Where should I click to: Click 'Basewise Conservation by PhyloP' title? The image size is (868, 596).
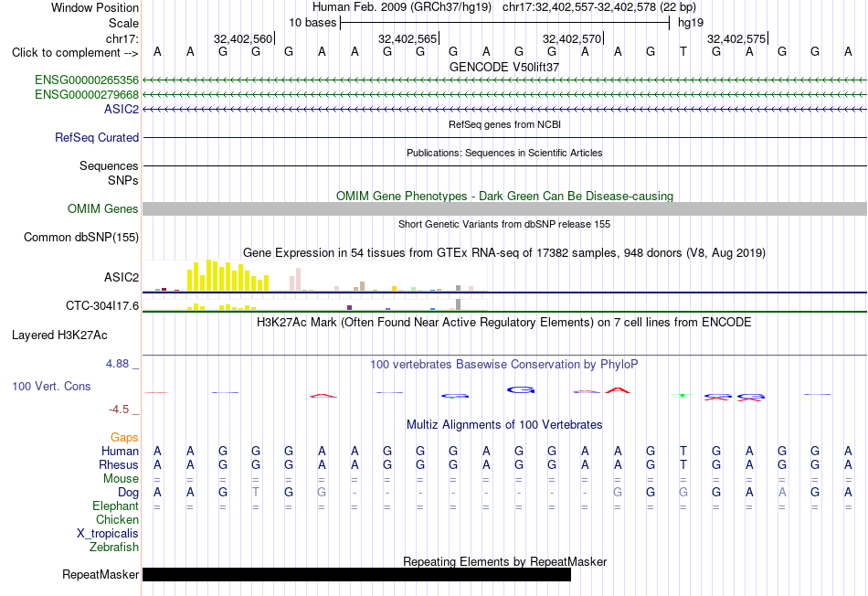tap(504, 365)
